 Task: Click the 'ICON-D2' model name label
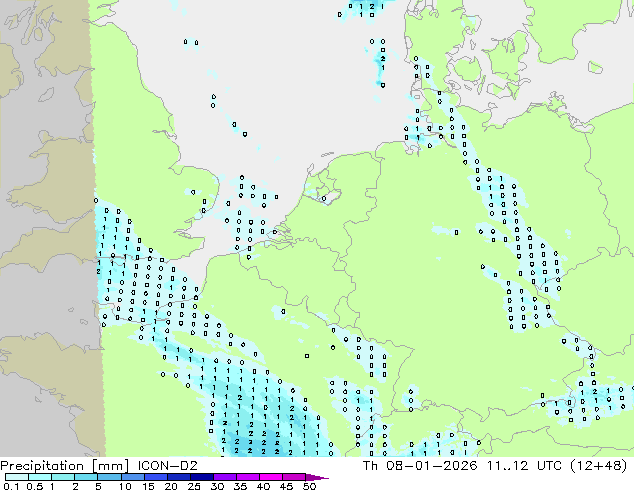click(x=167, y=466)
